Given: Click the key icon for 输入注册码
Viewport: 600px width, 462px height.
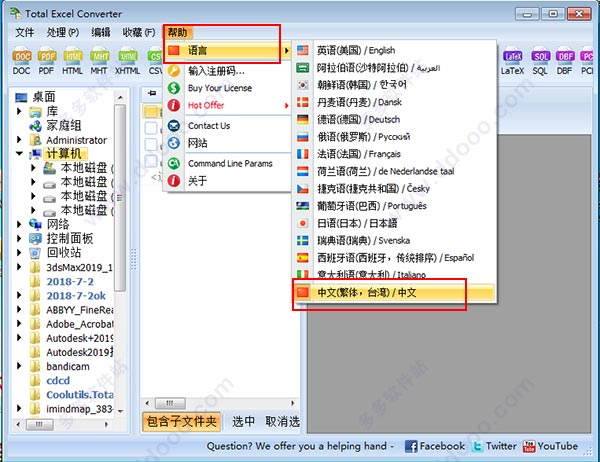Looking at the screenshot, I should (x=174, y=71).
